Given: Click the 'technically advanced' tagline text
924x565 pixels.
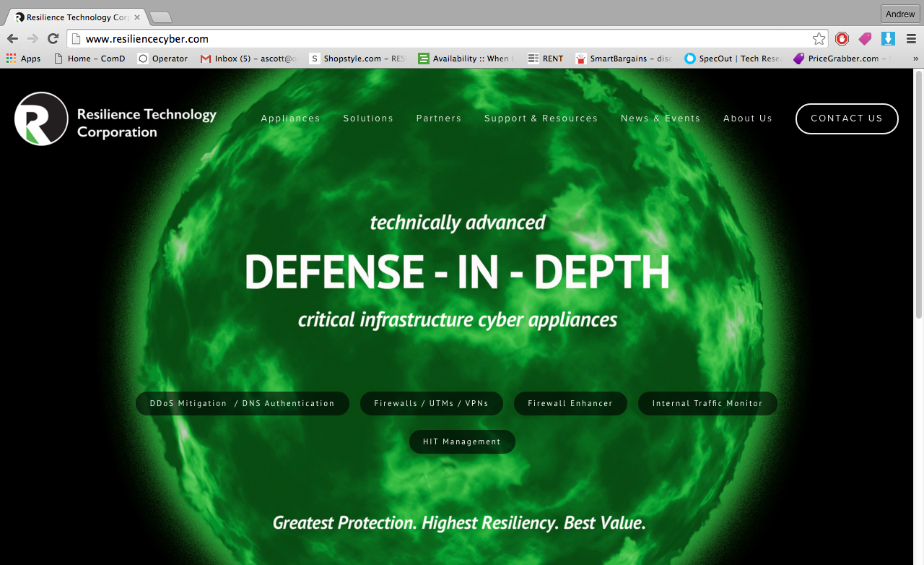Looking at the screenshot, I should tap(458, 223).
